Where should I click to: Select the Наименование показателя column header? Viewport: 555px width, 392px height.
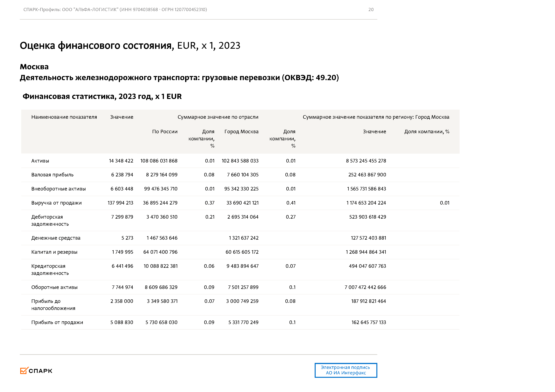pyautogui.click(x=64, y=117)
